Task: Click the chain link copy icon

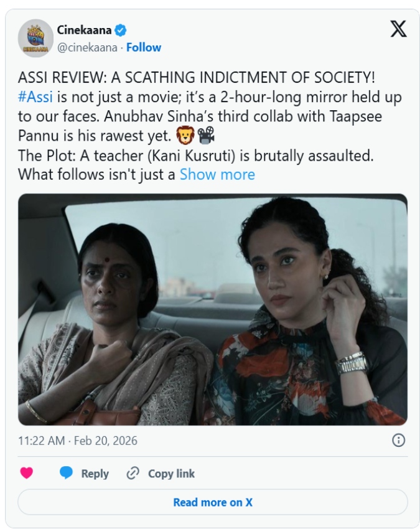Action: click(133, 474)
